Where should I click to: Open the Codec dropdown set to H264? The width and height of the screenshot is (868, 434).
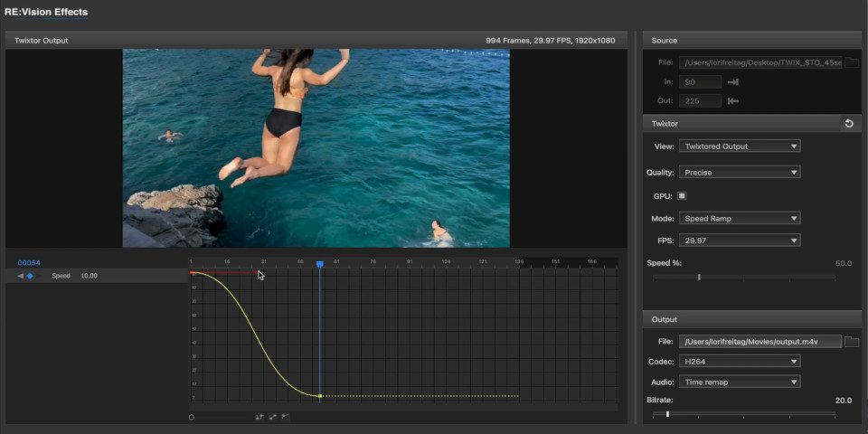[x=740, y=362]
